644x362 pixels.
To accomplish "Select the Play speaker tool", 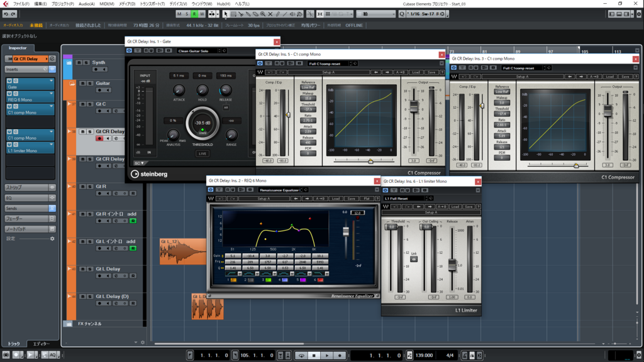I will coord(292,14).
